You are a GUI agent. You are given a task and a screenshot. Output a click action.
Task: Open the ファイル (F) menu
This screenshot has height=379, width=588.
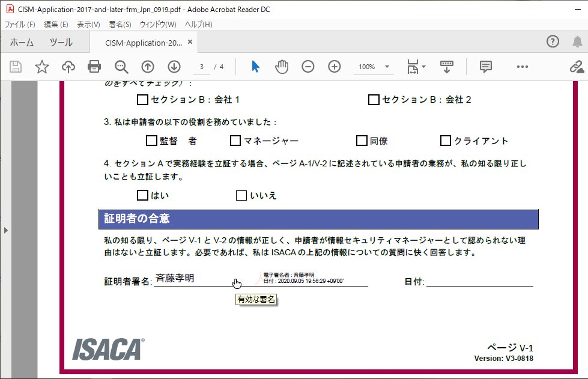[x=20, y=25]
